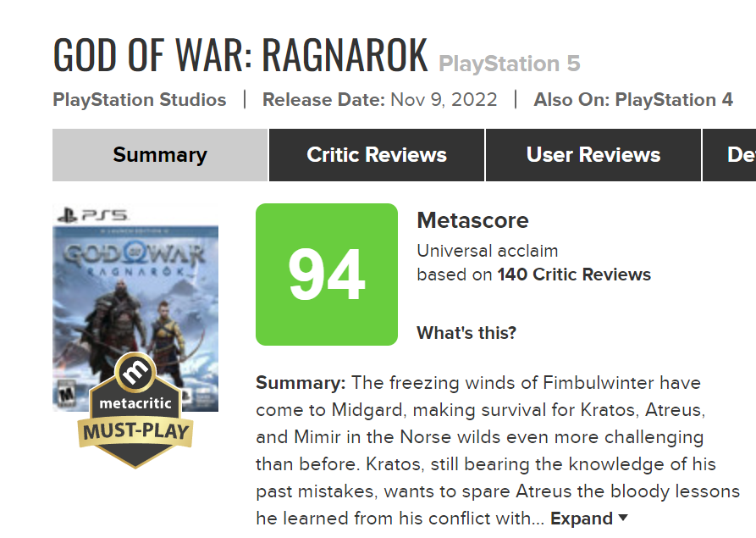Click the round metacritic 'm' logo emblem
This screenshot has height=538, width=756.
pyautogui.click(x=135, y=372)
